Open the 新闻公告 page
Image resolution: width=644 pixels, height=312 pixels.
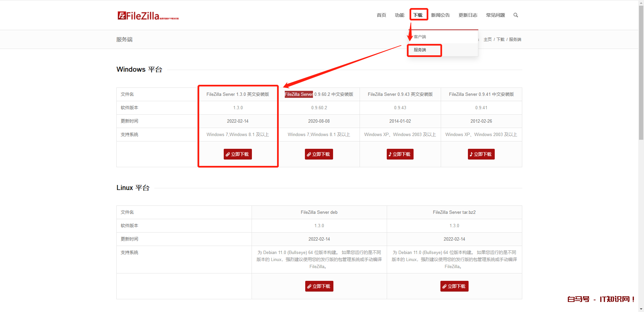coord(440,15)
